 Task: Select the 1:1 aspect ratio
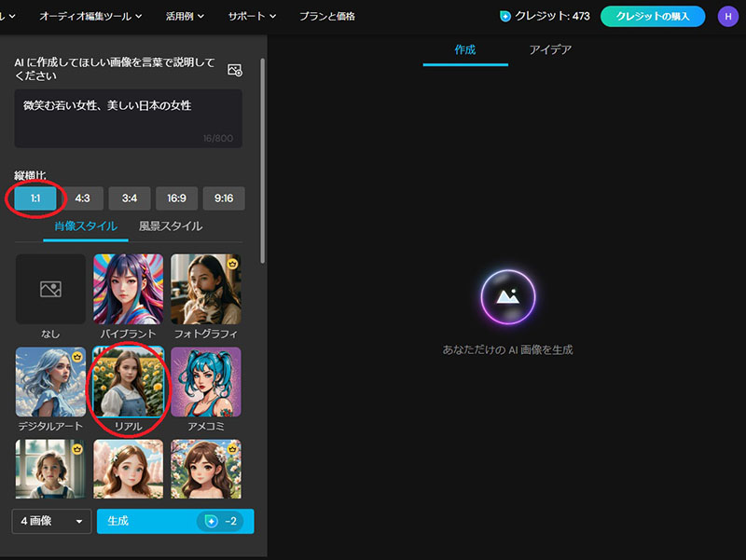click(x=35, y=198)
